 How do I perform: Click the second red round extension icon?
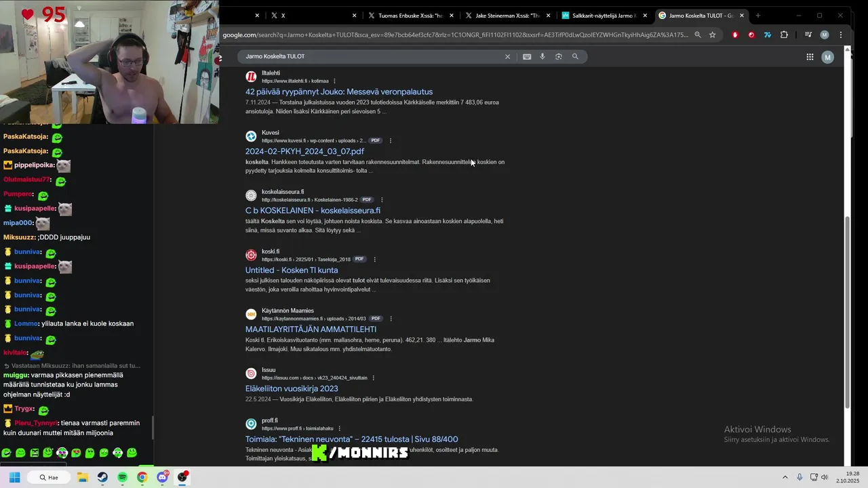751,35
